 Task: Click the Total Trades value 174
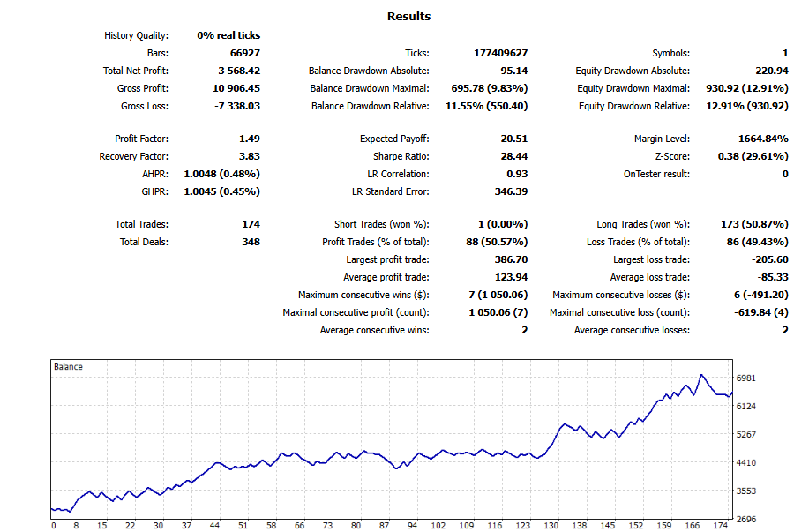coord(251,225)
